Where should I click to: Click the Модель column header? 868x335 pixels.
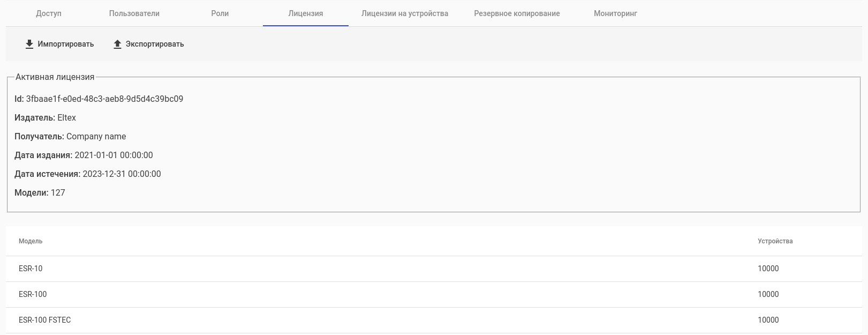[x=31, y=241]
